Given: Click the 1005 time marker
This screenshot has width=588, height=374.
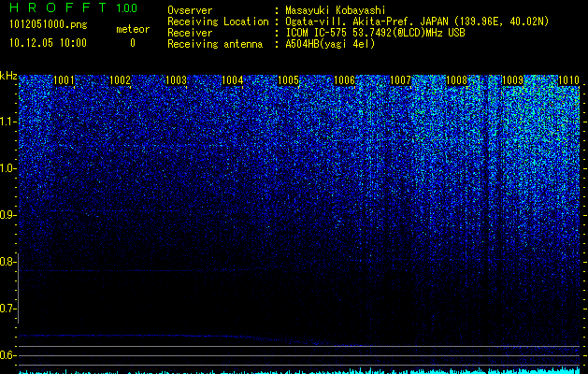Looking at the screenshot, I should tap(288, 80).
